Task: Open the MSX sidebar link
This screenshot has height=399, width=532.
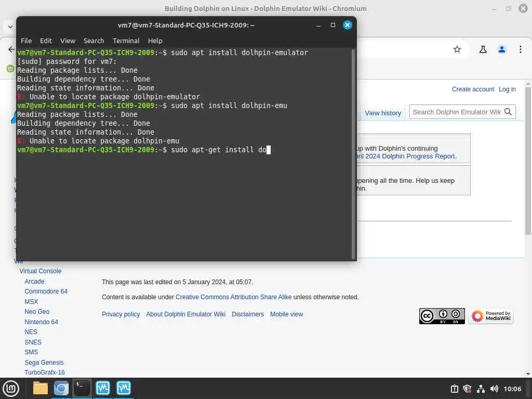Action: (31, 302)
